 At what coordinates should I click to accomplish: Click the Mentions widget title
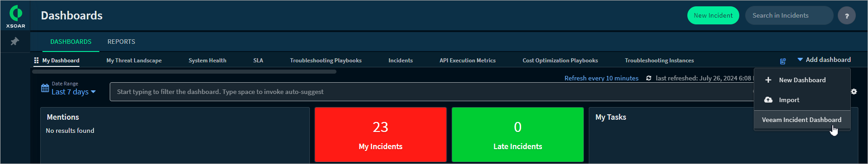pyautogui.click(x=63, y=117)
